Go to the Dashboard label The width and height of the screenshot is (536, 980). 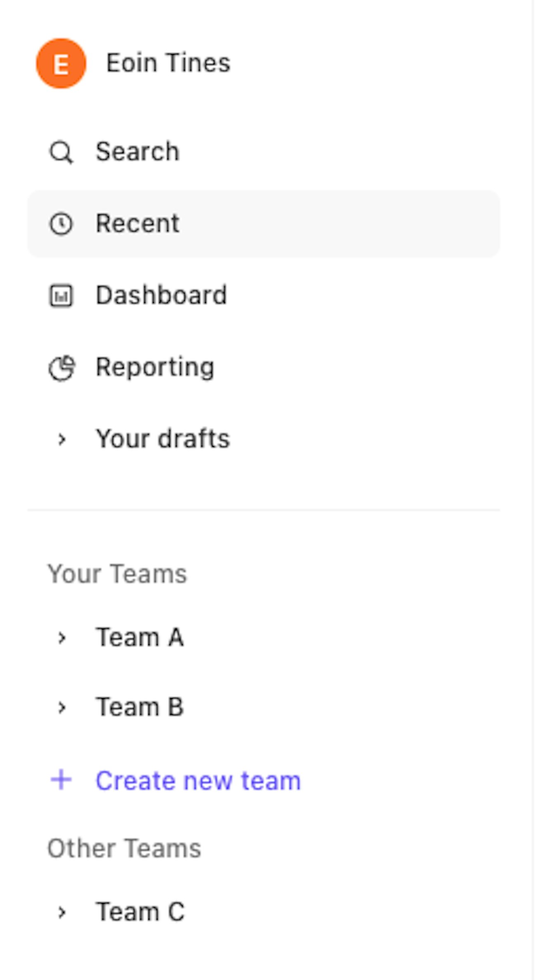pos(161,295)
